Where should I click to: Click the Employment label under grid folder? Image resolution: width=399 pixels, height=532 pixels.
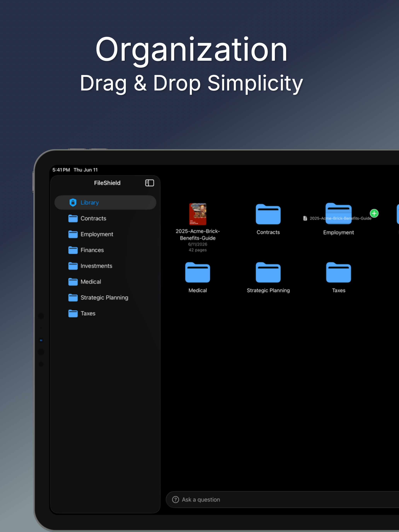coord(339,232)
